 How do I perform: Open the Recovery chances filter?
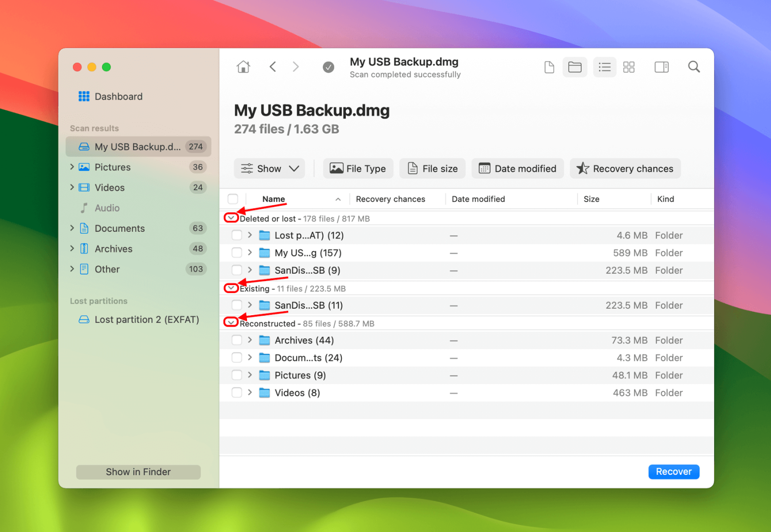click(x=625, y=168)
